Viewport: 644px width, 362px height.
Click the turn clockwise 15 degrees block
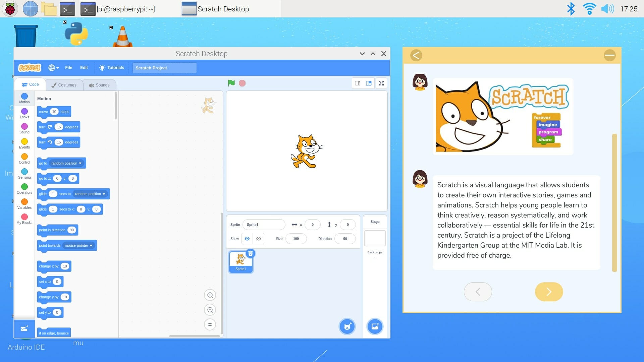pyautogui.click(x=59, y=127)
